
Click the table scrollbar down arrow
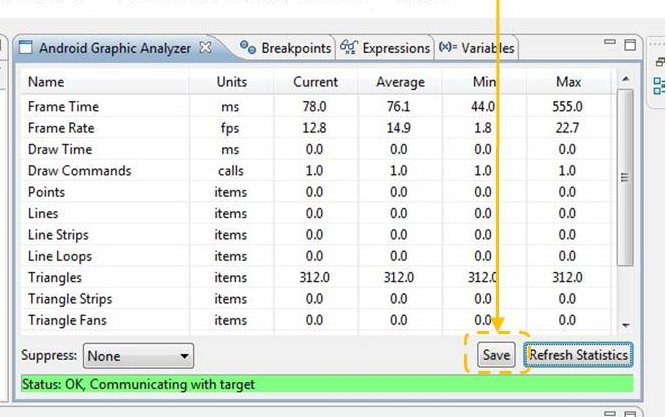click(x=625, y=325)
